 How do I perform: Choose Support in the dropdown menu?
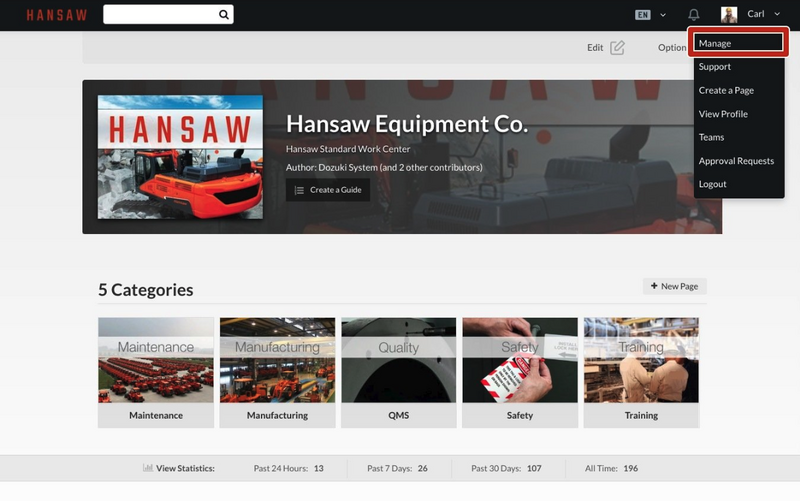715,67
